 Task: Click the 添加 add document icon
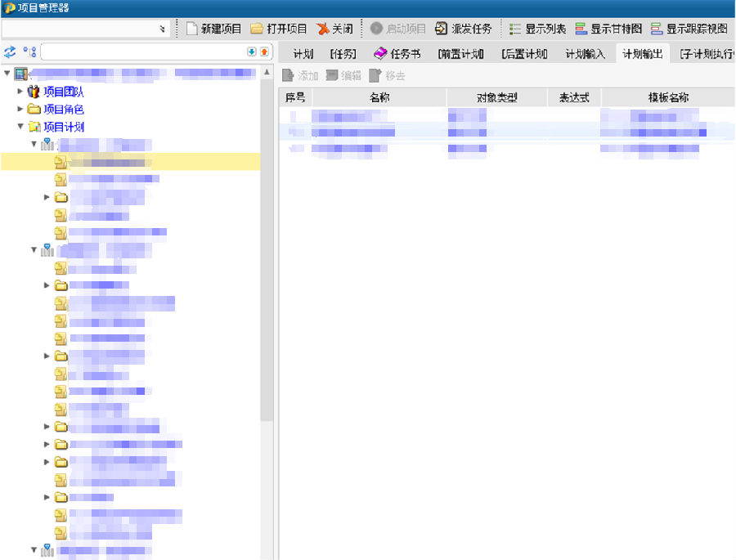288,75
